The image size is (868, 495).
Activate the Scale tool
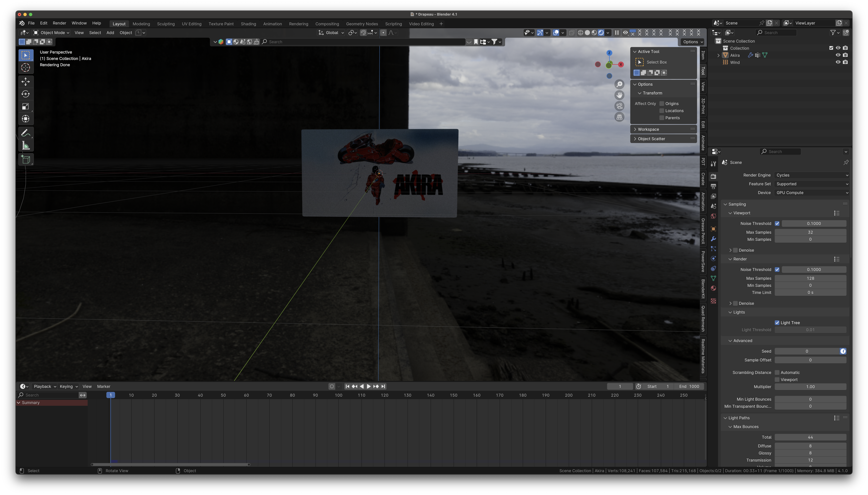tap(25, 107)
